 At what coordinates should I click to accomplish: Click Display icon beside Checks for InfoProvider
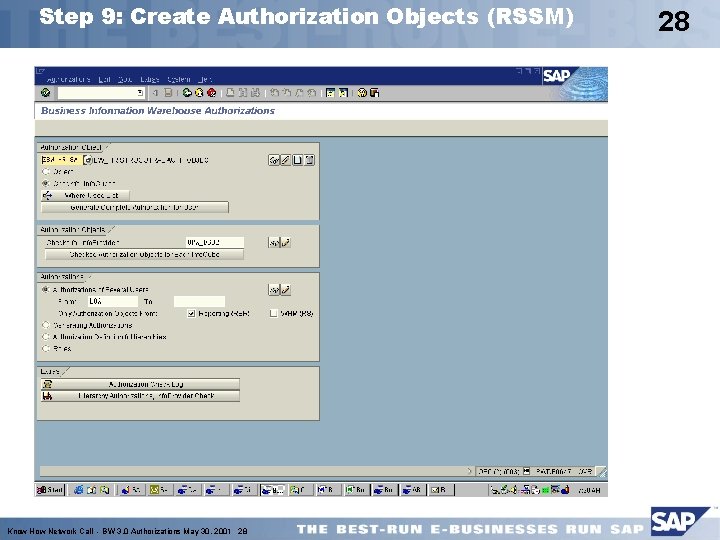click(x=274, y=242)
